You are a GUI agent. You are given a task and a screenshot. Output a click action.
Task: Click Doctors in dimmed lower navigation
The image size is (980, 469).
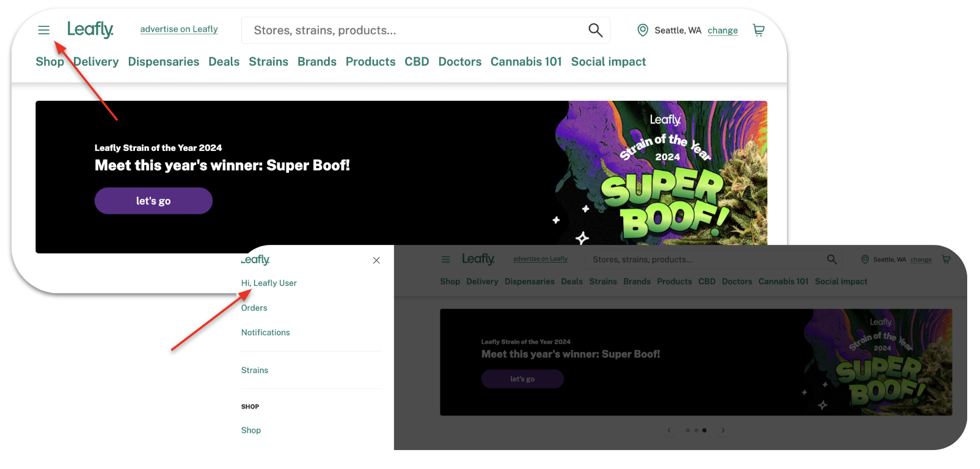[737, 282]
